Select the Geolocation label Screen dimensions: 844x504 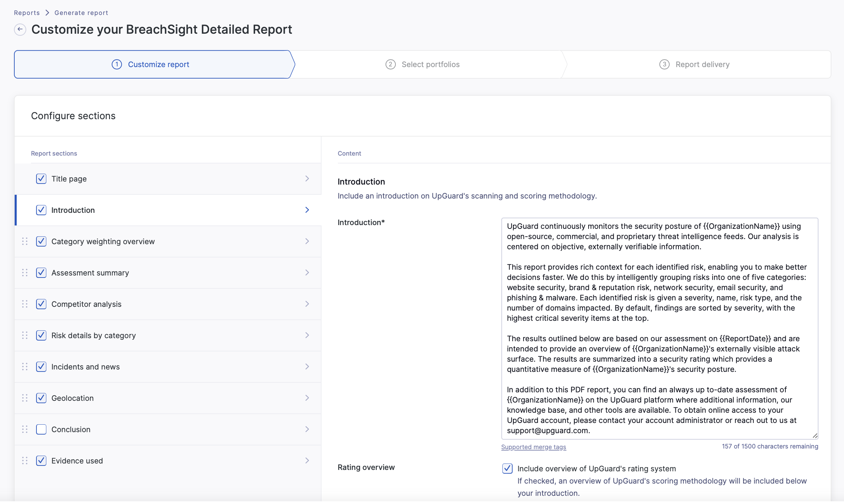click(x=72, y=398)
